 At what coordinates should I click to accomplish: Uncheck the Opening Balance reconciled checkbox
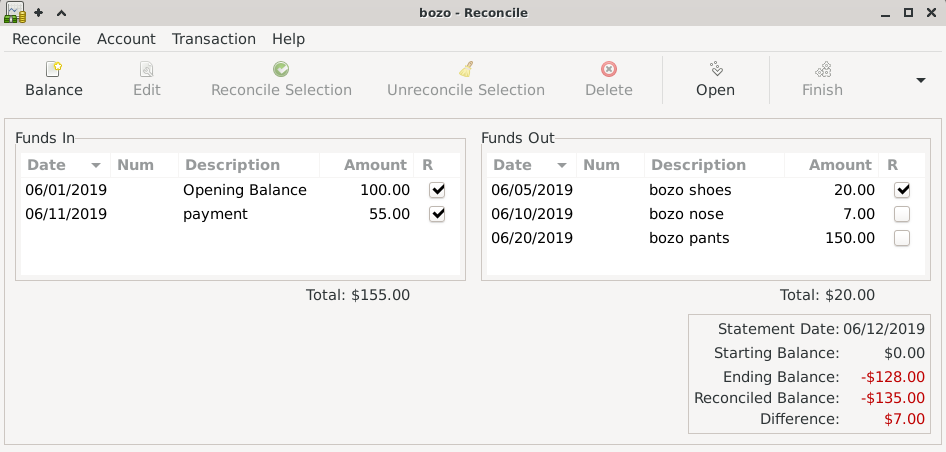click(436, 190)
